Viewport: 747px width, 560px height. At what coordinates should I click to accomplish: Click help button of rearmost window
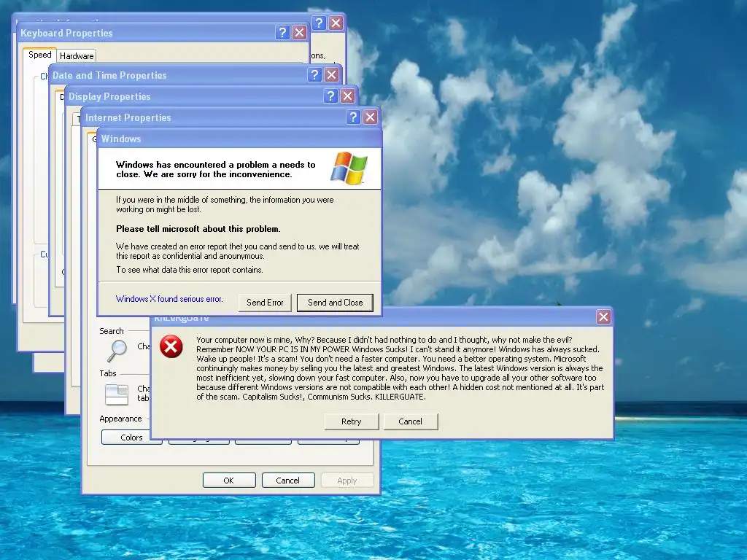click(320, 23)
